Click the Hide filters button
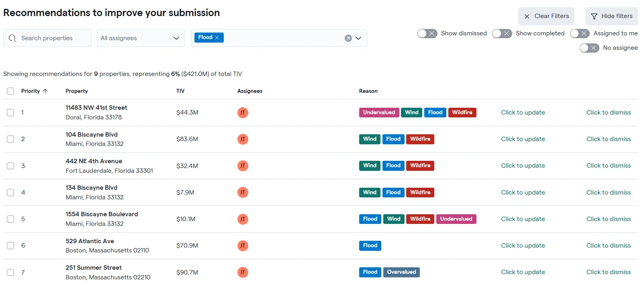The image size is (644, 285). point(611,16)
